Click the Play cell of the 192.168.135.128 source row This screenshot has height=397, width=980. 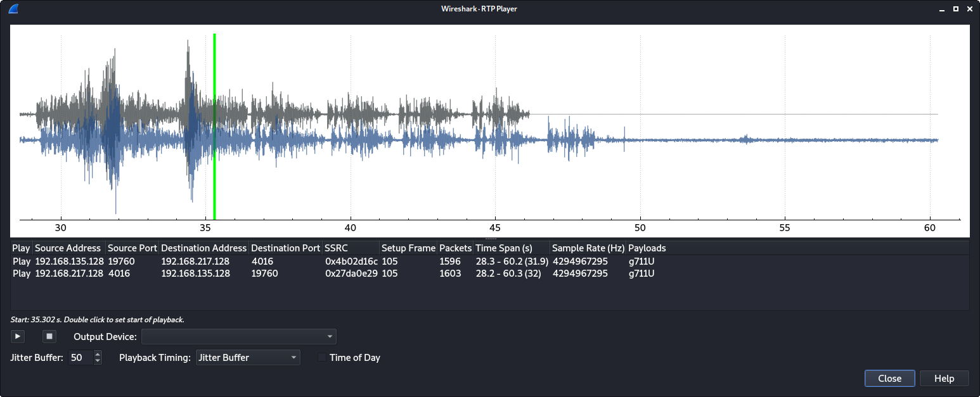[x=22, y=261]
